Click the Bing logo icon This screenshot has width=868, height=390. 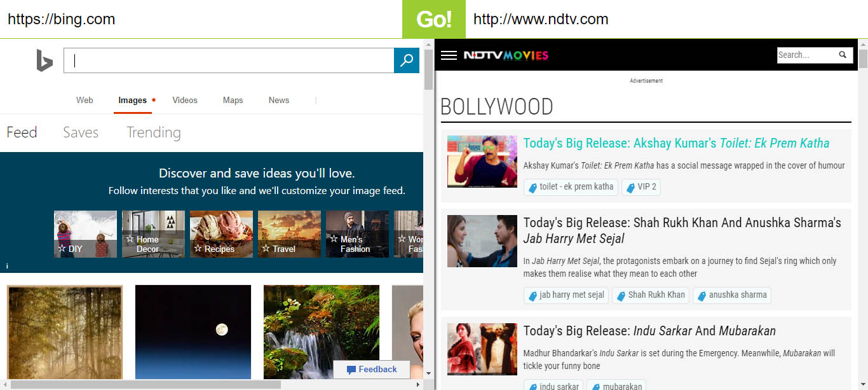[44, 60]
